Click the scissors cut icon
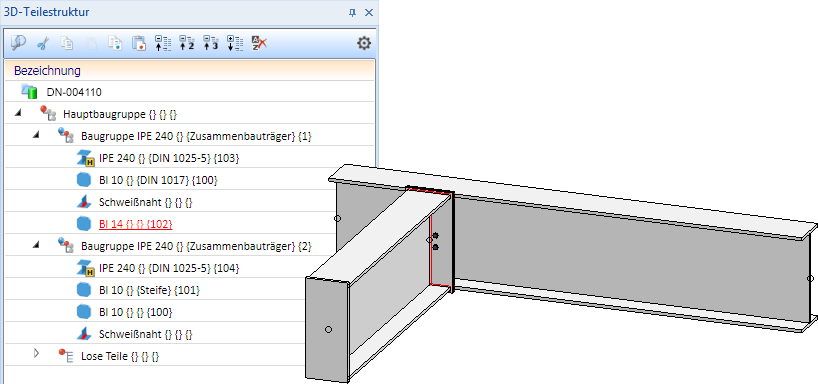 point(42,44)
